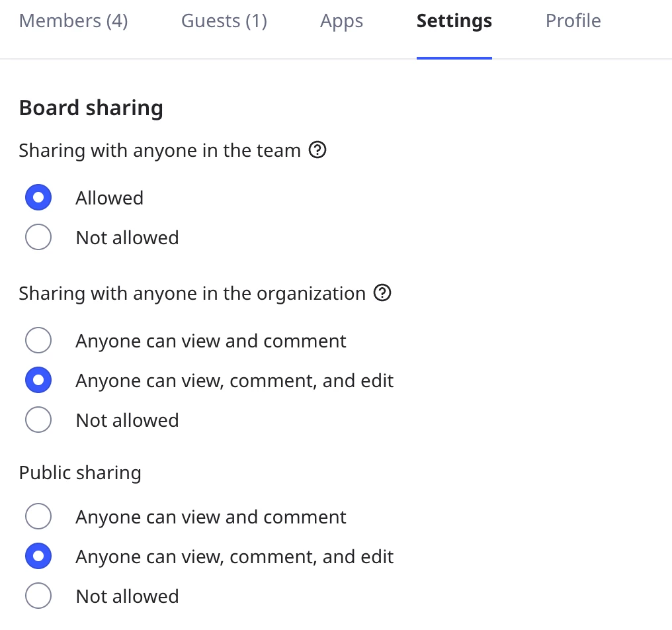
Task: Select 'Not allowed' for team sharing
Action: coord(38,238)
